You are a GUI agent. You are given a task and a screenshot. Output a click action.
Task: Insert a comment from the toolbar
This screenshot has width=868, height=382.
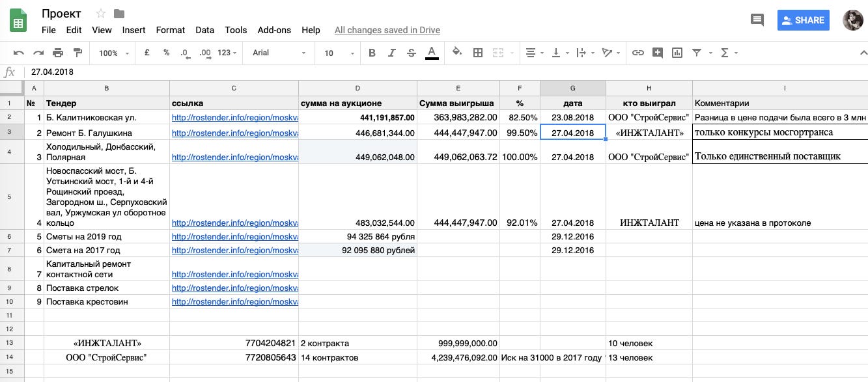pyautogui.click(x=658, y=53)
